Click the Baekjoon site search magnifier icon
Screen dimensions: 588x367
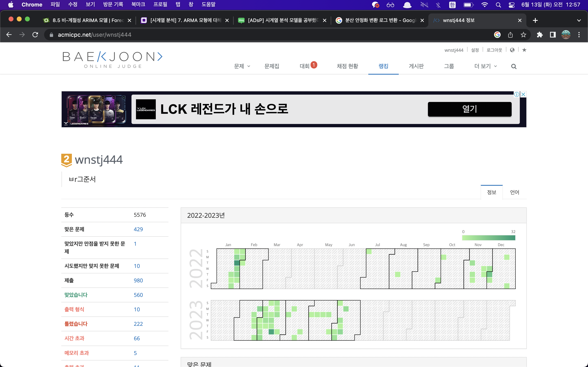514,66
